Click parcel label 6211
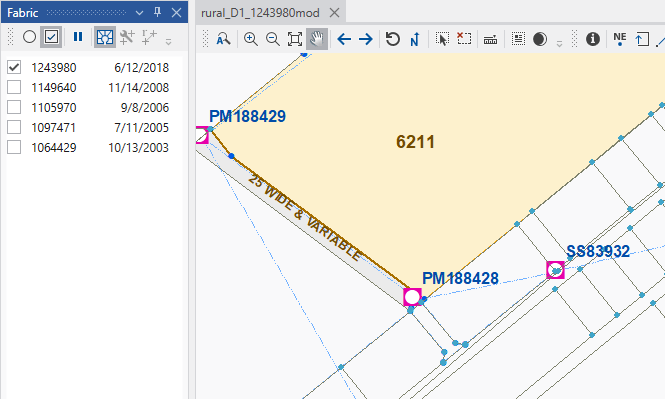The width and height of the screenshot is (665, 399). click(415, 142)
